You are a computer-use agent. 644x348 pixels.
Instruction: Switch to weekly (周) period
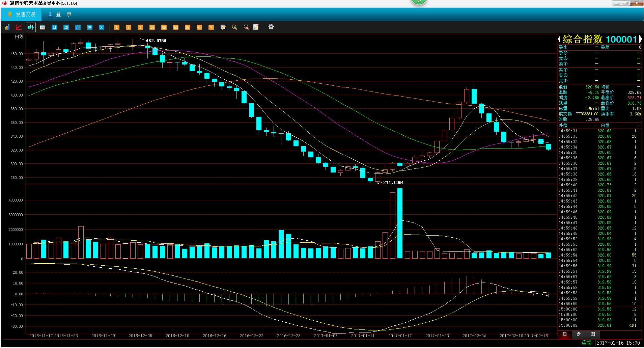pyautogui.click(x=66, y=27)
